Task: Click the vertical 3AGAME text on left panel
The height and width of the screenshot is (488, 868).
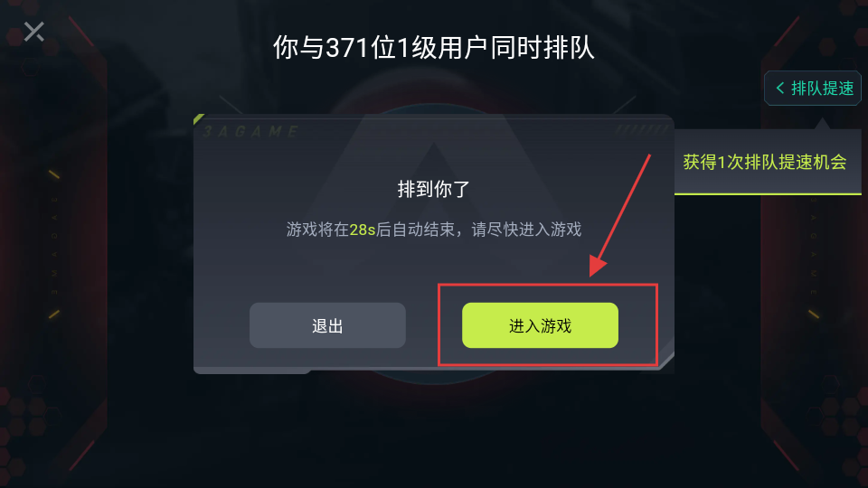Action: (x=54, y=245)
